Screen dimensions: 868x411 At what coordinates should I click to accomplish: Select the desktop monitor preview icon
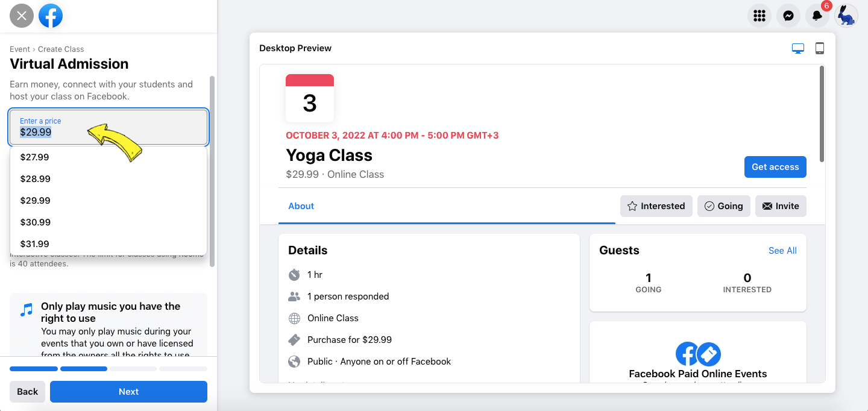click(797, 48)
